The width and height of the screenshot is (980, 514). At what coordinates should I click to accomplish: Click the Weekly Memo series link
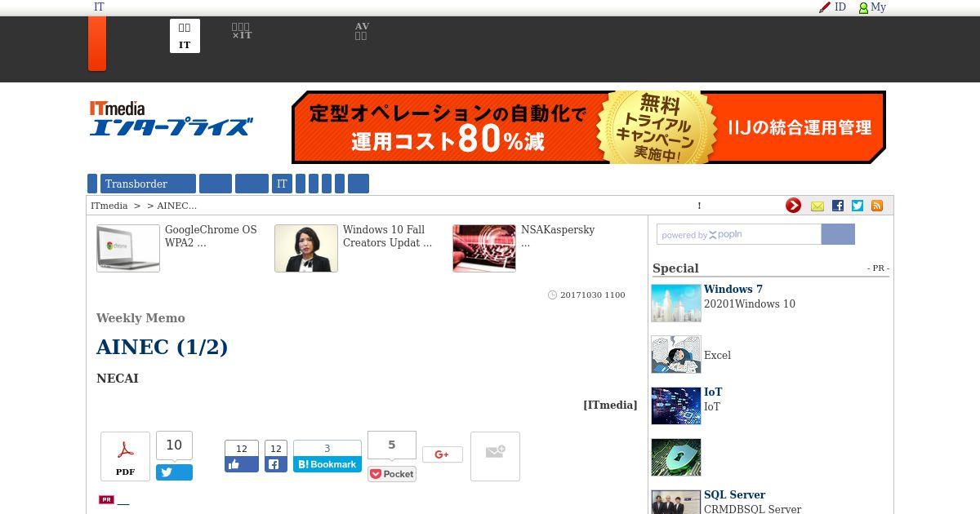pos(140,318)
